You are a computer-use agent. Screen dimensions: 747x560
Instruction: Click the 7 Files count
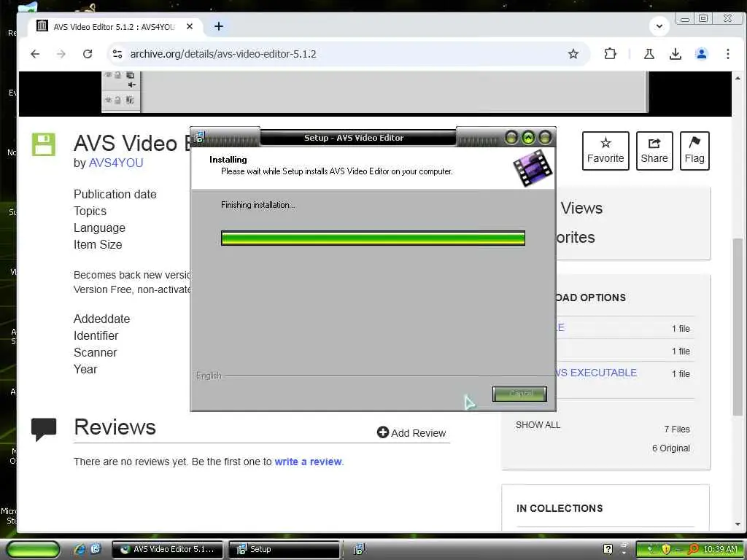677,429
